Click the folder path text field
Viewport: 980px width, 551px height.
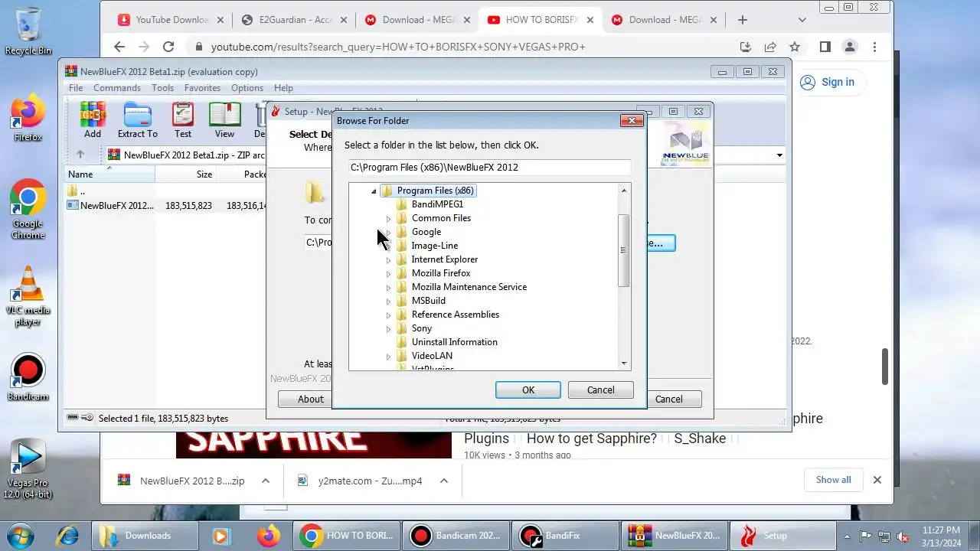tap(490, 168)
